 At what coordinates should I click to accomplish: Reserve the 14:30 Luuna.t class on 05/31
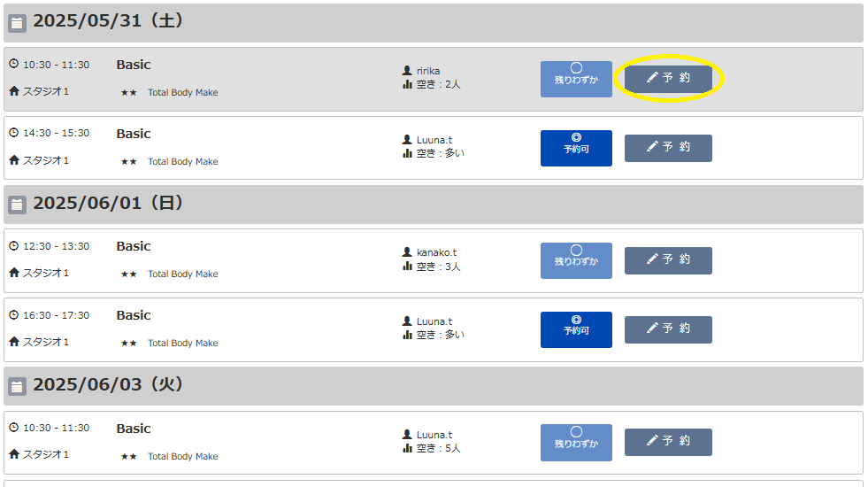coord(668,148)
